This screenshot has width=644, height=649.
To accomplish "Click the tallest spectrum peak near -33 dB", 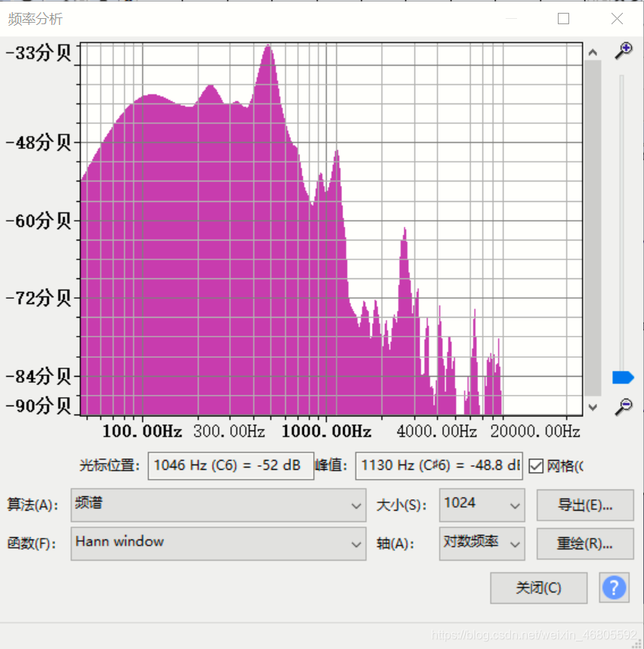I will click(x=269, y=46).
